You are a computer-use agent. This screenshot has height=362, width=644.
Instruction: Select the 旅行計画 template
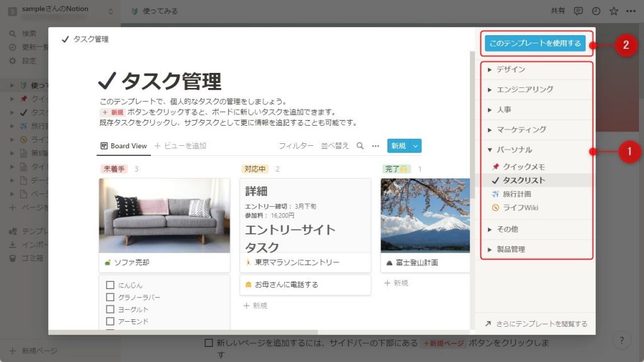536,194
